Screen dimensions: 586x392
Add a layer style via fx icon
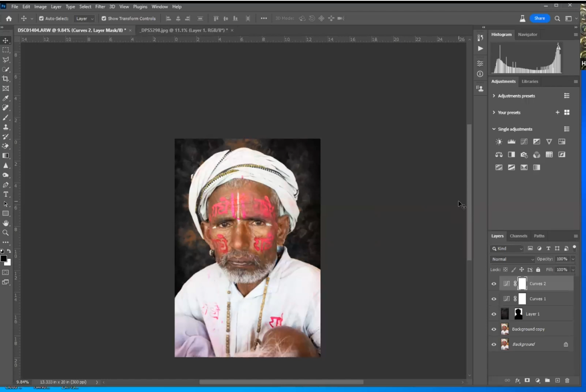[517, 380]
